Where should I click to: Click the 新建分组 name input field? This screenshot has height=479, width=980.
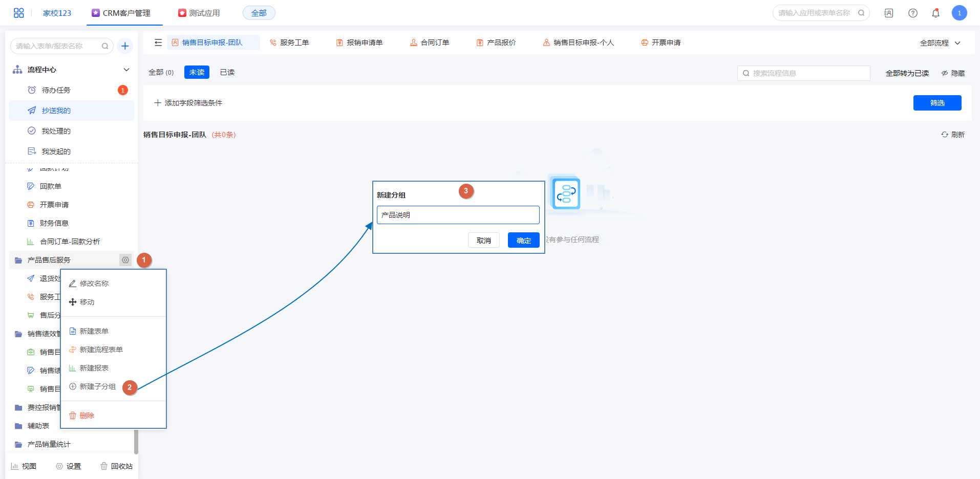click(x=458, y=215)
